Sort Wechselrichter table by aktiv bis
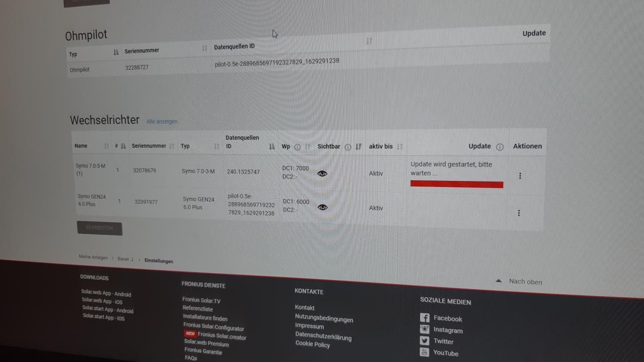Screen dimensions: 644x362 coord(400,147)
